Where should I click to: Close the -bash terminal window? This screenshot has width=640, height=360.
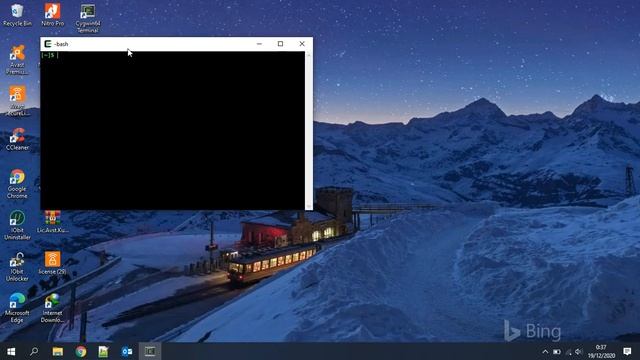click(302, 44)
